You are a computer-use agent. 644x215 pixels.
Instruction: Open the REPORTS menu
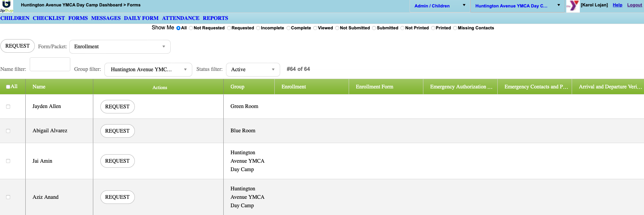click(x=216, y=18)
